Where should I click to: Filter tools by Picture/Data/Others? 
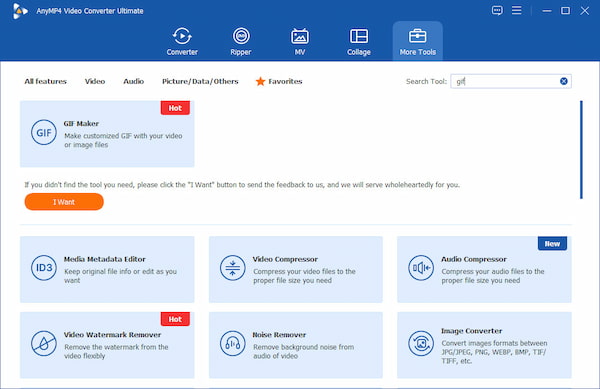click(x=200, y=81)
